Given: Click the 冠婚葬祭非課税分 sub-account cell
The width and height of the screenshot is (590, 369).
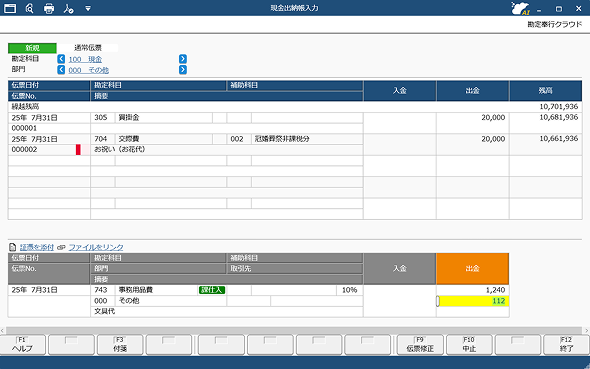Looking at the screenshot, I should pyautogui.click(x=307, y=139).
